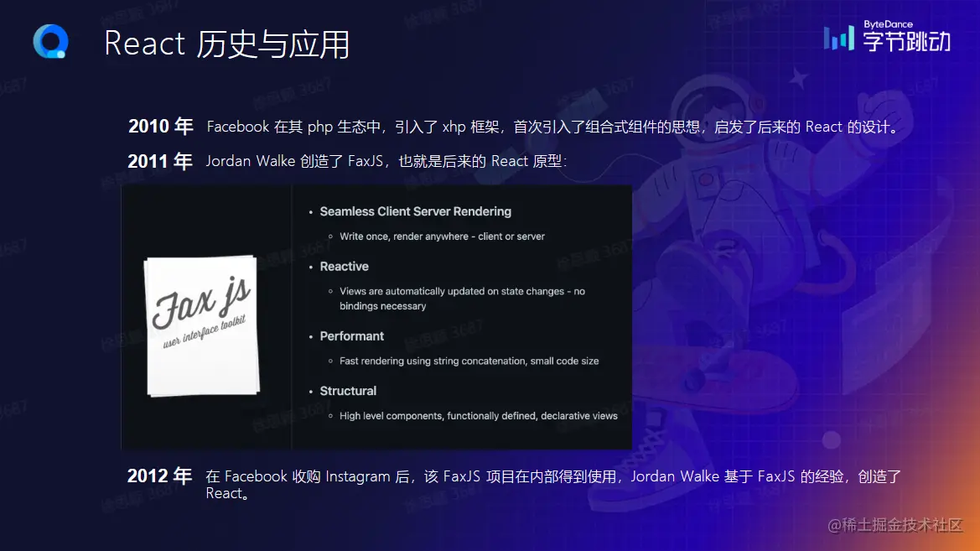The height and width of the screenshot is (551, 980).
Task: Click the 'Fast rendering using string concatenation' bullet
Action: 469,361
